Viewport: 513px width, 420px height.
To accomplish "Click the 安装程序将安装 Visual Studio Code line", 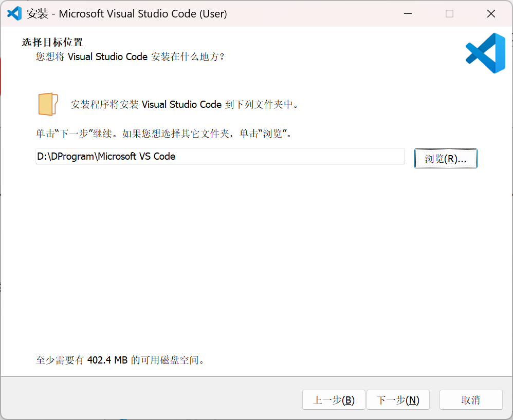I will click(185, 105).
